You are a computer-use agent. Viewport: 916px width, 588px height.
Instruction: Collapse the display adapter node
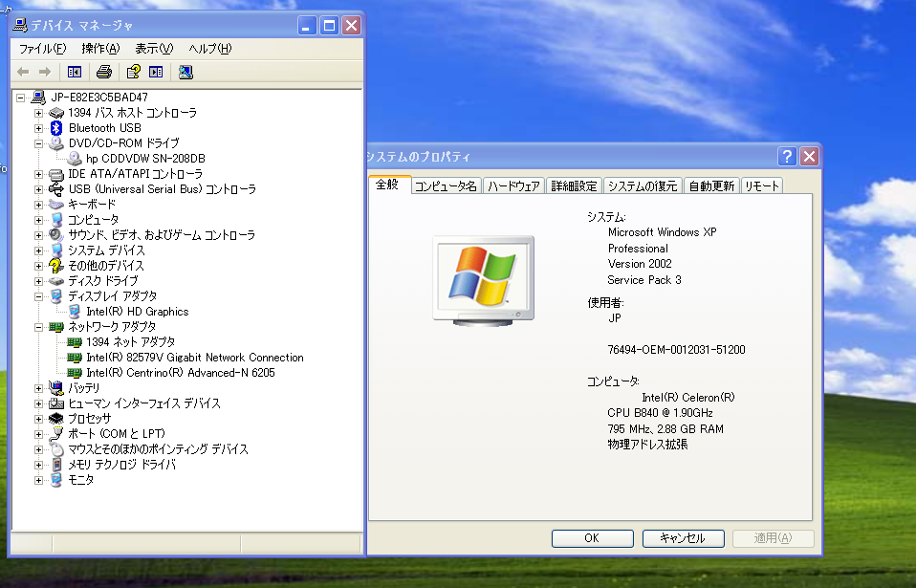38,296
